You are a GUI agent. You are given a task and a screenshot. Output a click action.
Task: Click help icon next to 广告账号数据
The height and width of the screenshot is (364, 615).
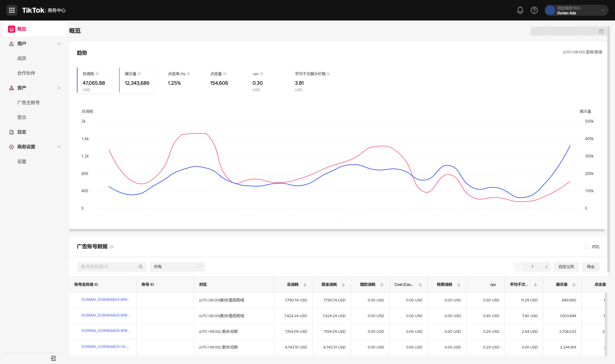pyautogui.click(x=111, y=247)
